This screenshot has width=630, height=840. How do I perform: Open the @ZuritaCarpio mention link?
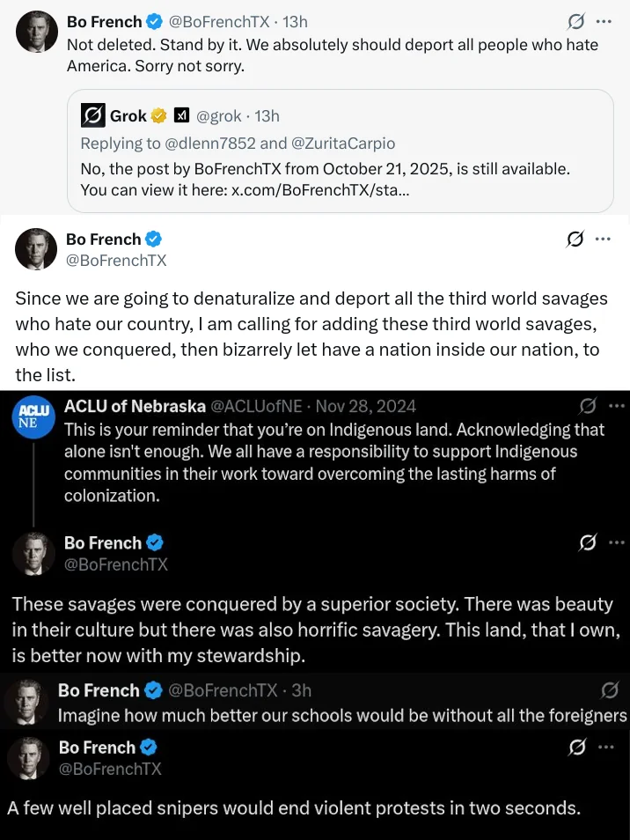[344, 144]
